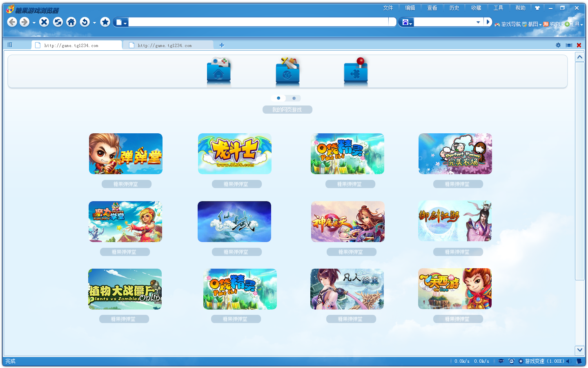Open the 龙斗士 game thumbnail
This screenshot has height=368, width=588.
coord(235,154)
